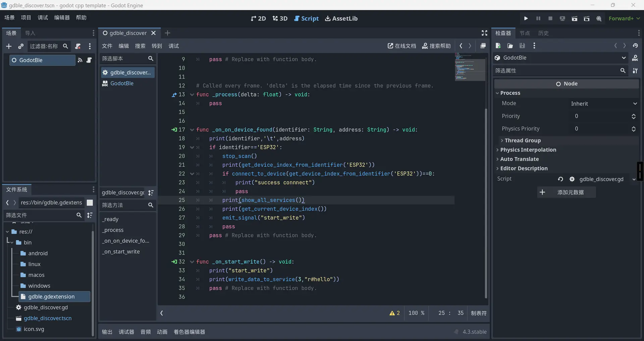Select gdble_discover.tscn file

point(48,319)
